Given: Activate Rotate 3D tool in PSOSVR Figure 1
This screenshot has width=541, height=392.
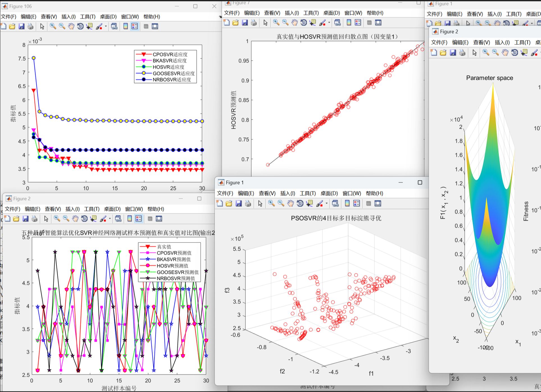Looking at the screenshot, I should (x=300, y=203).
